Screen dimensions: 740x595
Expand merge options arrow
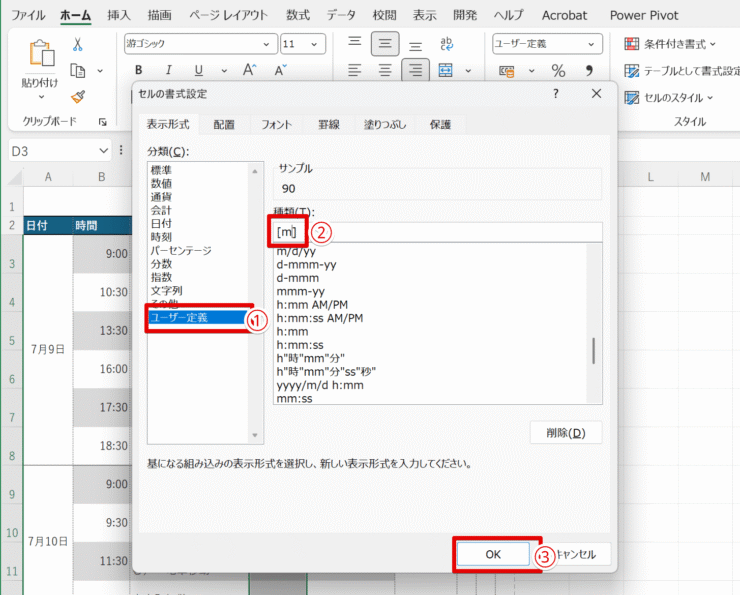[468, 71]
